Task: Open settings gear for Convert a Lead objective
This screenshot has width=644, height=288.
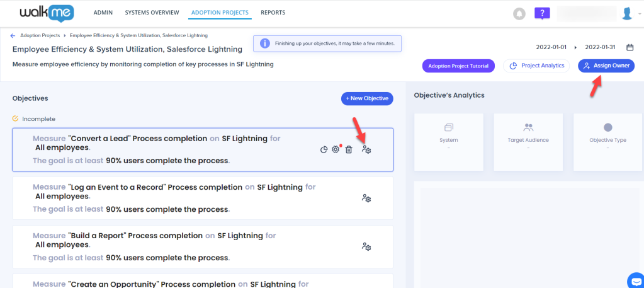Action: point(336,149)
